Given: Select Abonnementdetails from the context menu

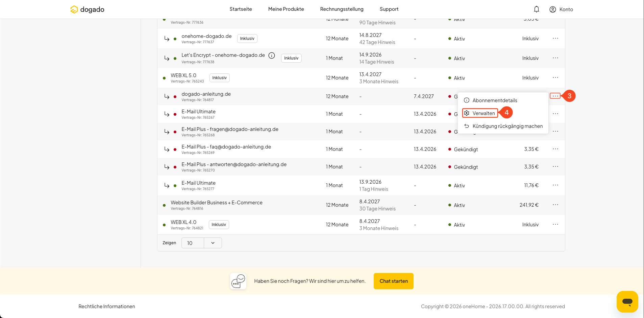Looking at the screenshot, I should point(495,100).
